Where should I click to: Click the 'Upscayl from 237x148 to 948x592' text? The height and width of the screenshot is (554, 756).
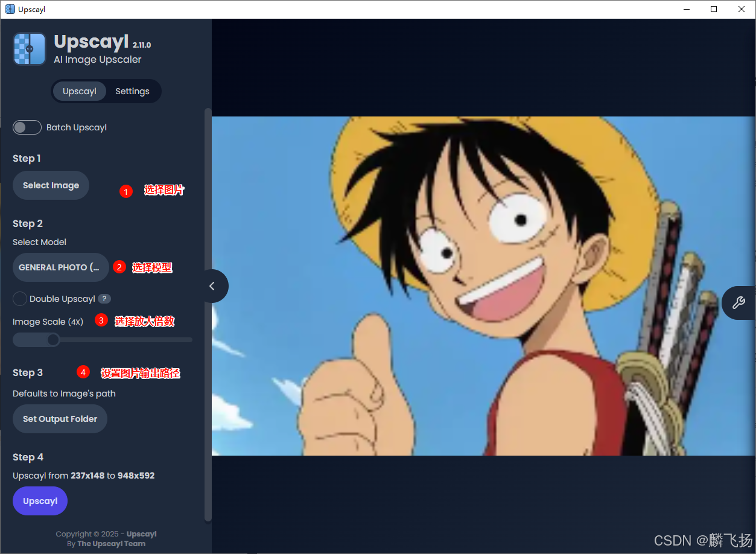click(x=83, y=476)
